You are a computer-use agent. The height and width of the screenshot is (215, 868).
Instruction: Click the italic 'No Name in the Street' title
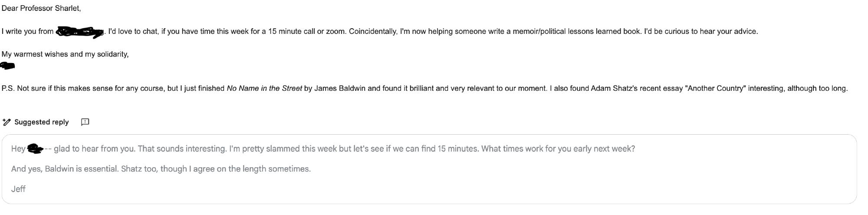264,88
